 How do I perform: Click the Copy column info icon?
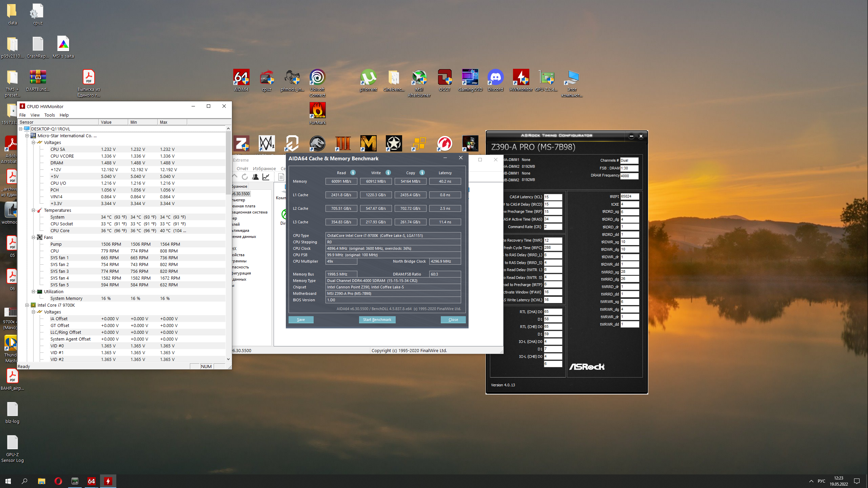(422, 172)
